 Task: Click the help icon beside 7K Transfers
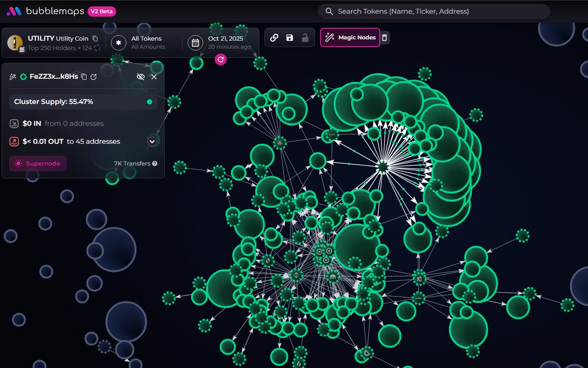pyautogui.click(x=155, y=163)
